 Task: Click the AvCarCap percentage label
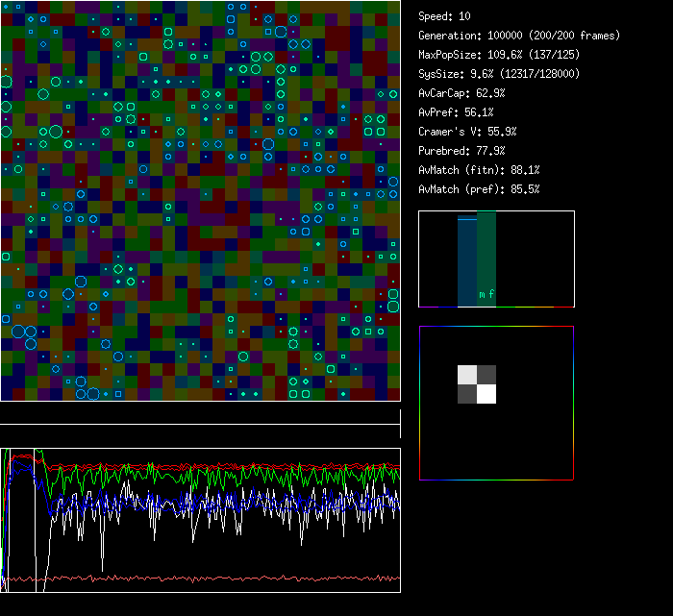[x=461, y=93]
